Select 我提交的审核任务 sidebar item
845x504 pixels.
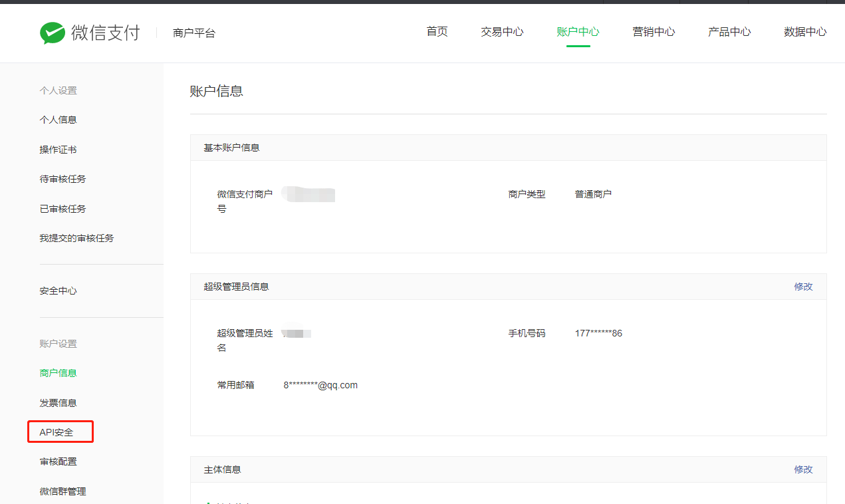[76, 238]
